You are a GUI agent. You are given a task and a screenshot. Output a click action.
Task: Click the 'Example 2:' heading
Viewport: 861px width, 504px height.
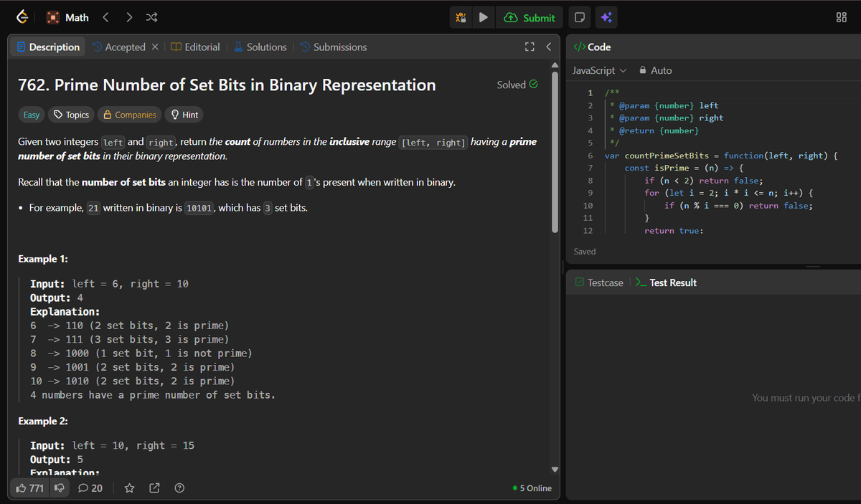point(43,421)
